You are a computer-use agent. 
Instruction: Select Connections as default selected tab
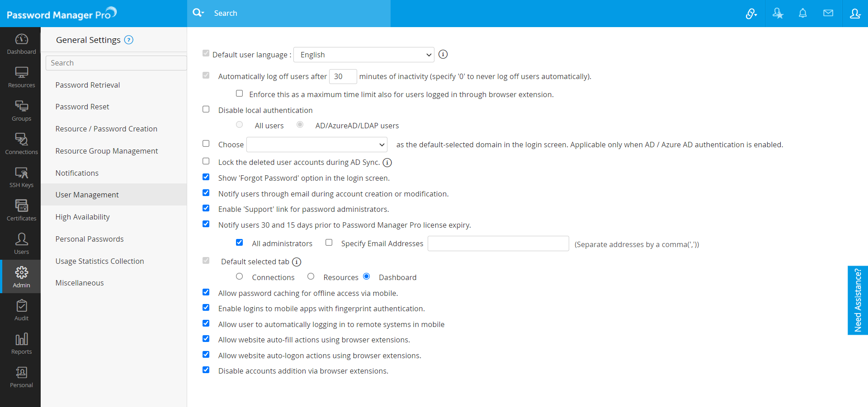coord(240,276)
